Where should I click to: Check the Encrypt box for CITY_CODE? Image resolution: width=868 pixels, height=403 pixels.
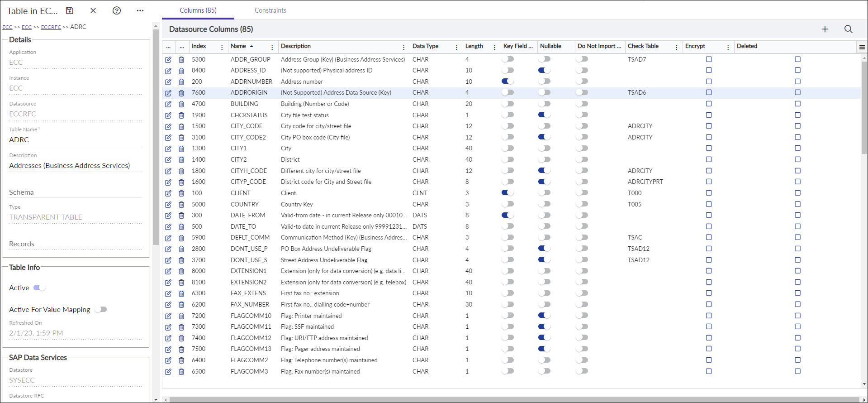[x=709, y=126]
